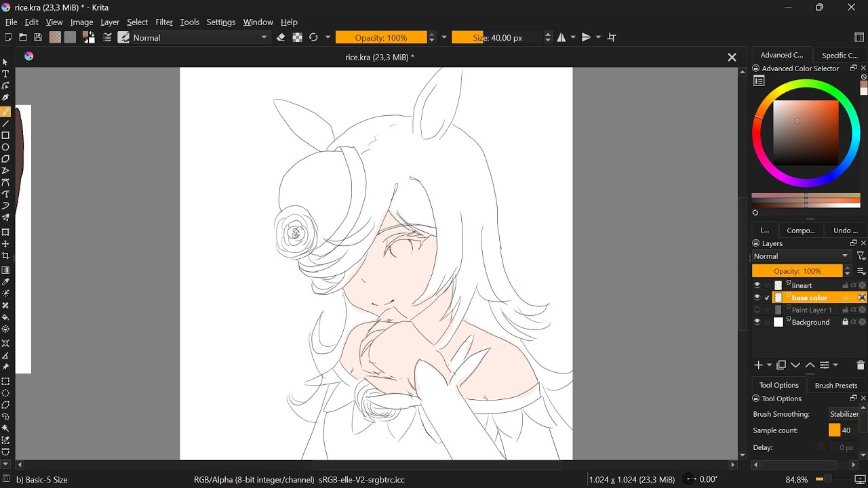
Task: Select the Move tool
Action: coord(6,244)
